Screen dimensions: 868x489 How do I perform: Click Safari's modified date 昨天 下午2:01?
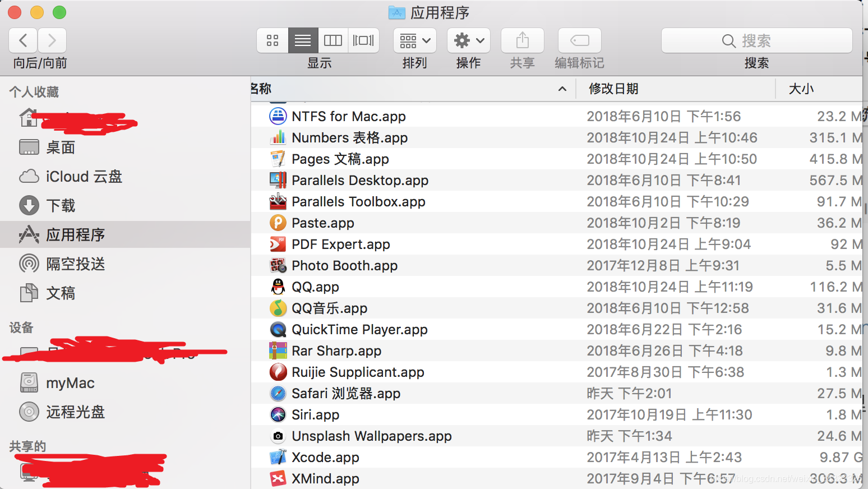tap(629, 393)
